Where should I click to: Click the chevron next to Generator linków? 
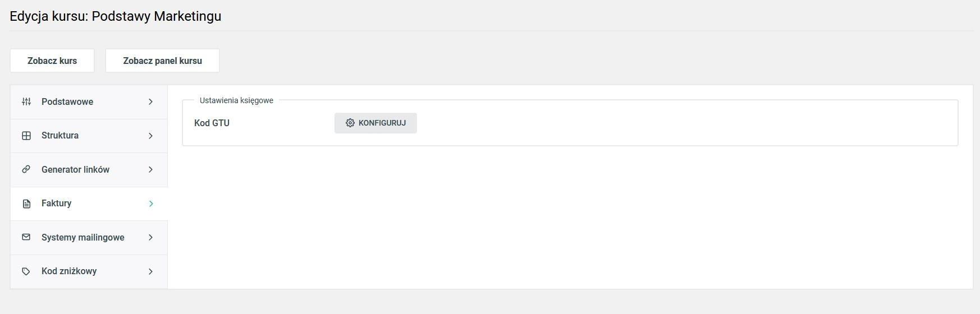[x=150, y=169]
